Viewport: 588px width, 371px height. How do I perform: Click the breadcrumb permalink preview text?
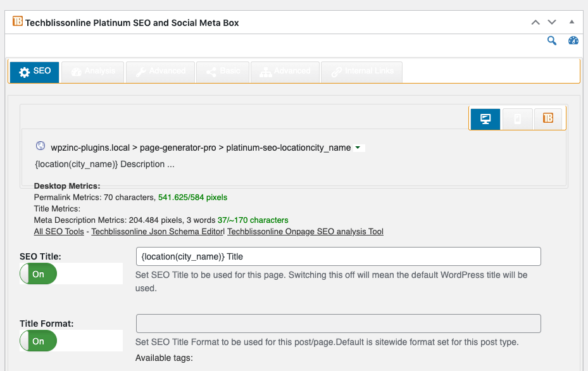pyautogui.click(x=201, y=148)
